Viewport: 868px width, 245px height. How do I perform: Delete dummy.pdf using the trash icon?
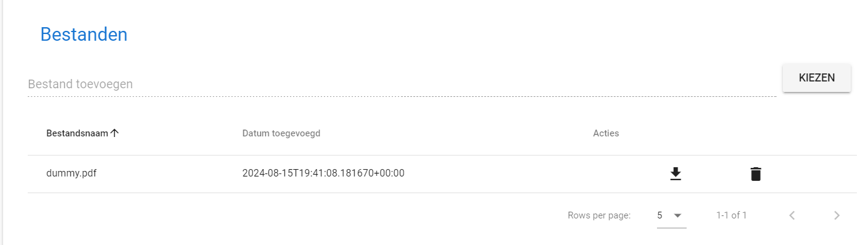tap(756, 174)
